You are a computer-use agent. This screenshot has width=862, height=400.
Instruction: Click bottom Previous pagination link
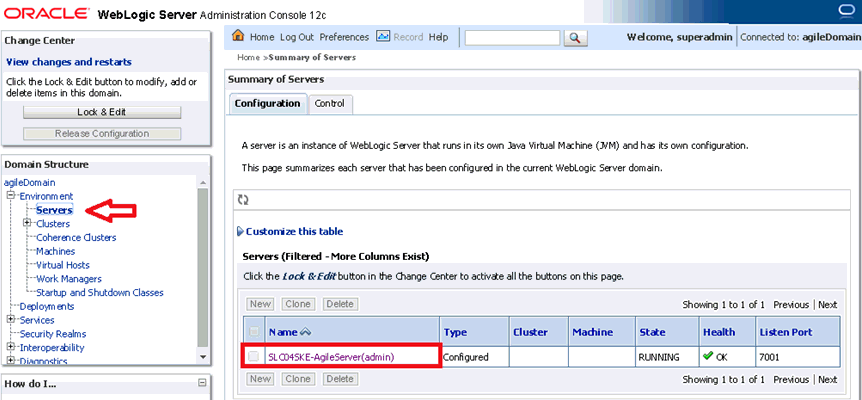pyautogui.click(x=791, y=379)
